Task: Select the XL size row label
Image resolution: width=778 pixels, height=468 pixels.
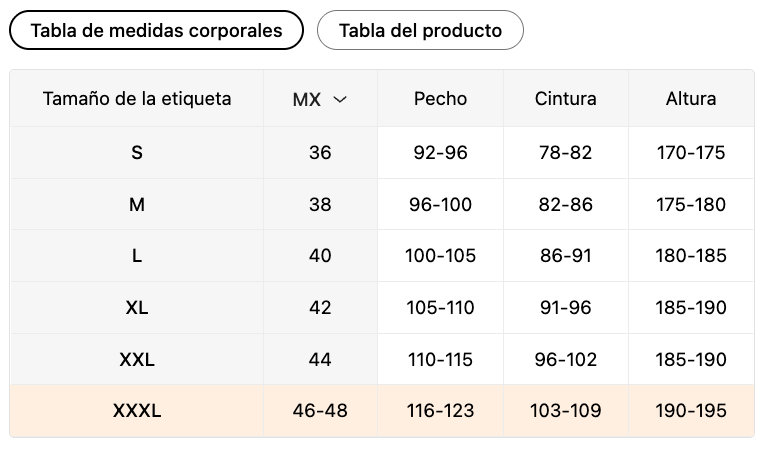Action: pos(137,307)
